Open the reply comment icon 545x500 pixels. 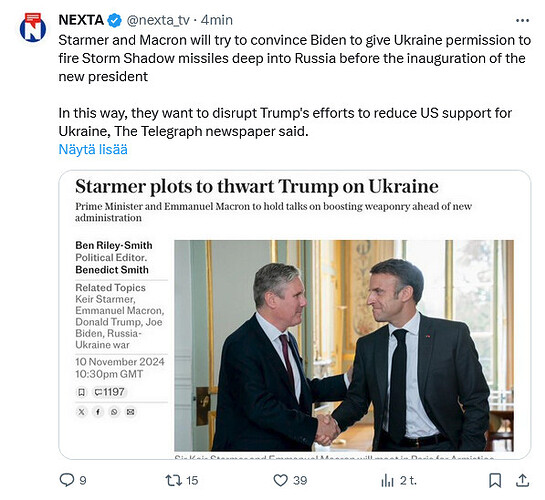tap(67, 480)
